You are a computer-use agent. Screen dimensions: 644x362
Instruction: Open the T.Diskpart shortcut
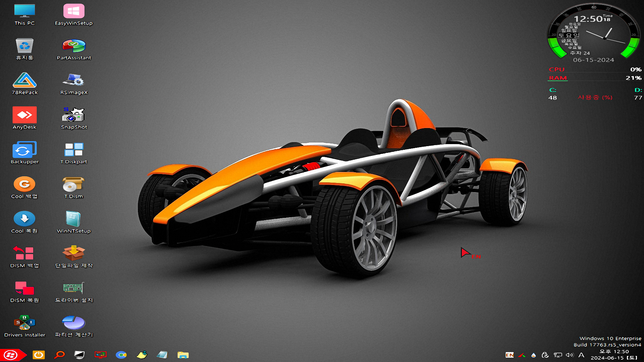(74, 153)
